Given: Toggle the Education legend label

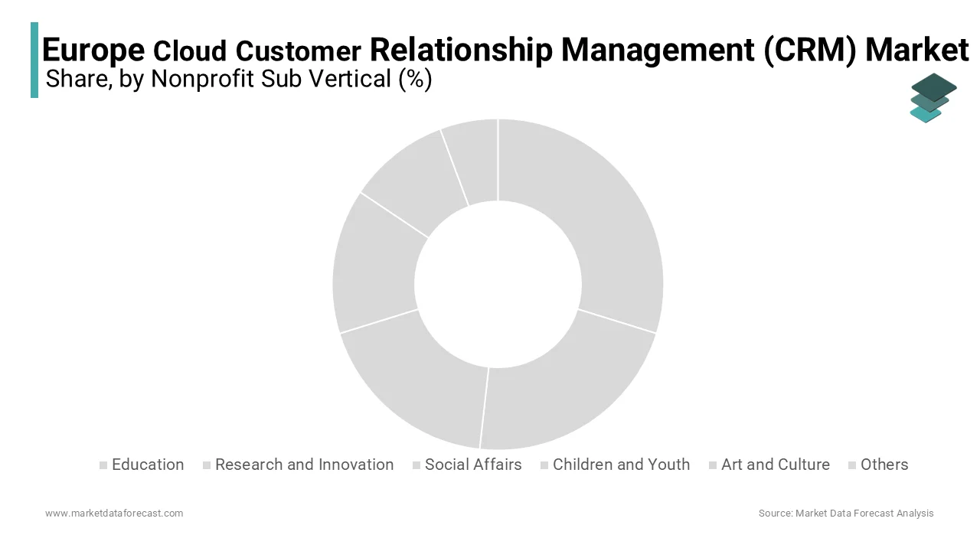Looking at the screenshot, I should pyautogui.click(x=148, y=465).
